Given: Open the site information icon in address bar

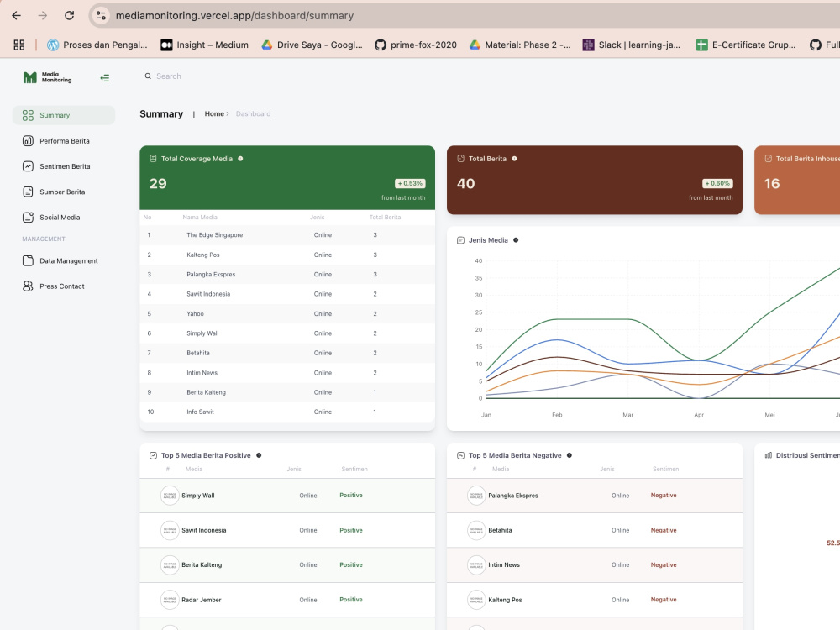Looking at the screenshot, I should point(102,15).
